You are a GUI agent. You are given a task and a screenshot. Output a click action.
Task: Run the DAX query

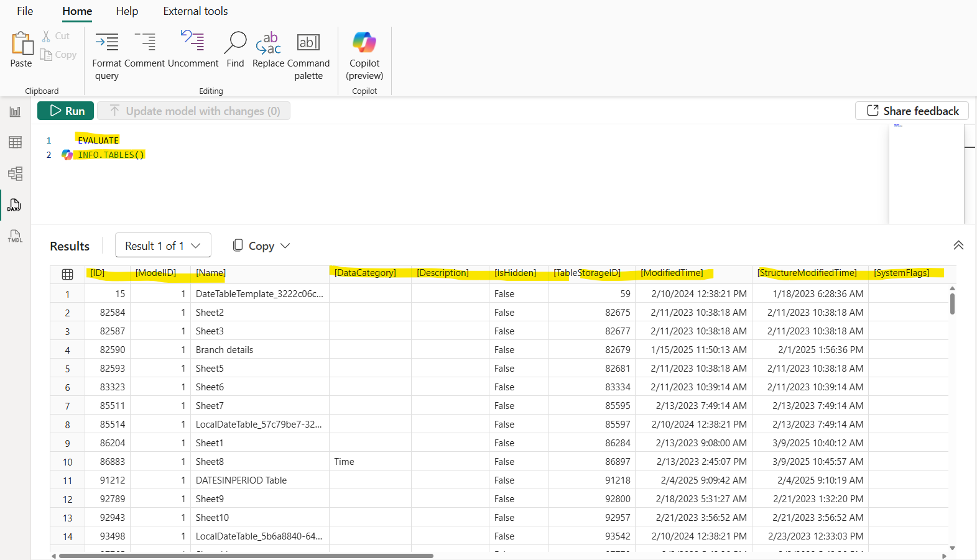(x=66, y=111)
